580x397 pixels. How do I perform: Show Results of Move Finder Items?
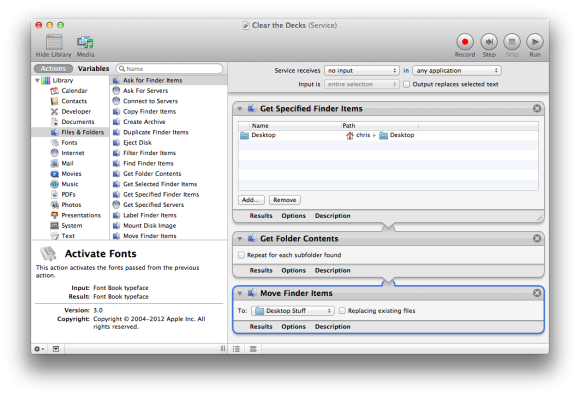pyautogui.click(x=261, y=327)
